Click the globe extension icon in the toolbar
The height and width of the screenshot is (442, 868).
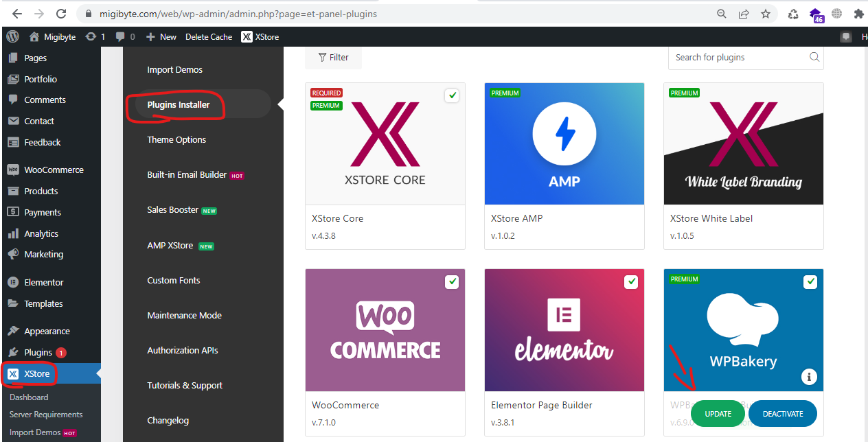[x=836, y=14]
